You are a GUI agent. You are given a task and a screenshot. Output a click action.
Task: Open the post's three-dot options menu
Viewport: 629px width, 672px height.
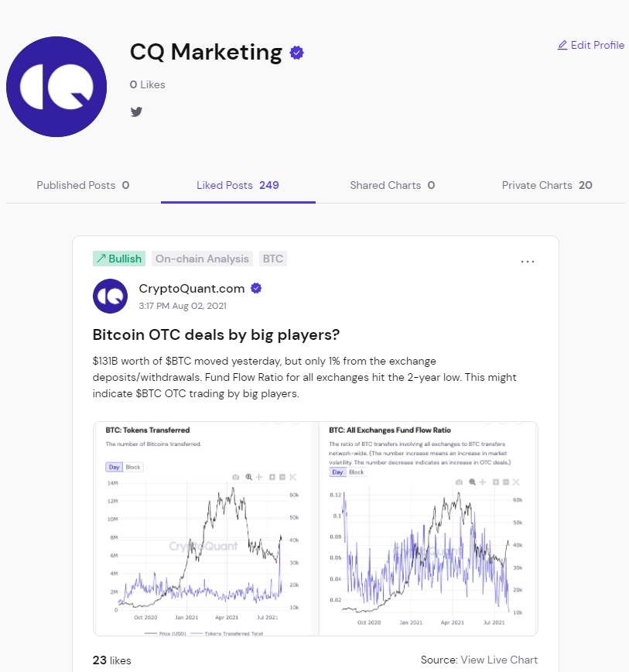tap(528, 262)
